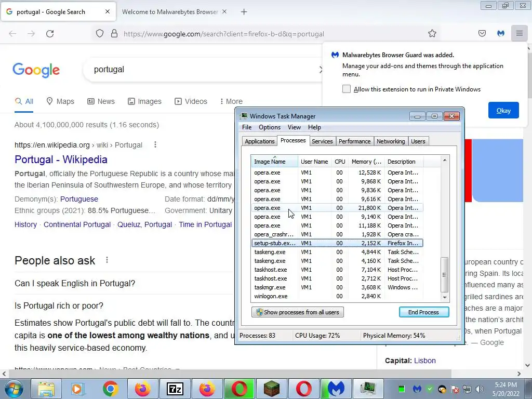532x399 pixels.
Task: Switch to the Users tab
Action: coord(418,141)
